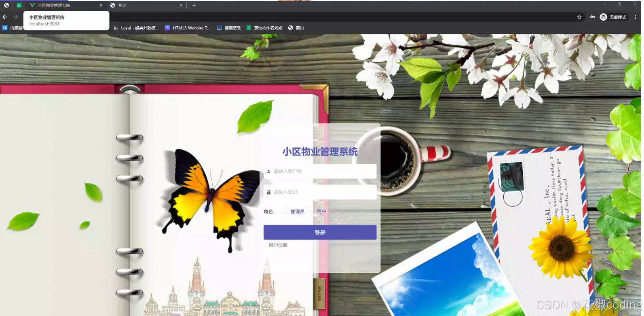Open the browser three-dot menu

tap(636, 17)
